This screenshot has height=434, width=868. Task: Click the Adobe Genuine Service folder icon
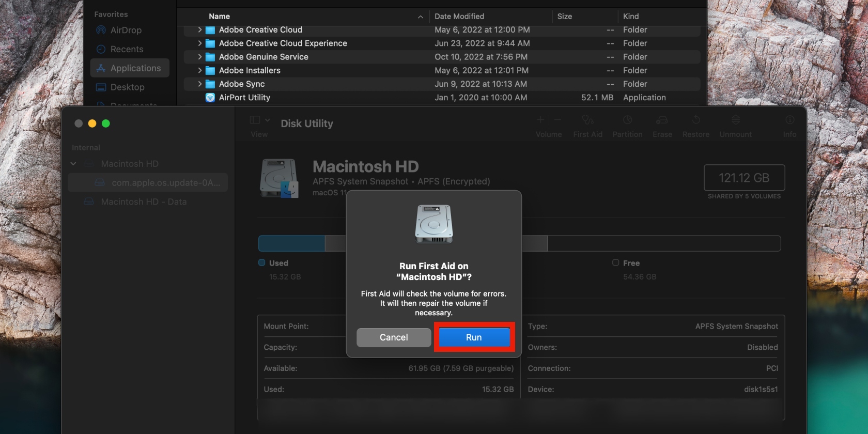pos(210,57)
